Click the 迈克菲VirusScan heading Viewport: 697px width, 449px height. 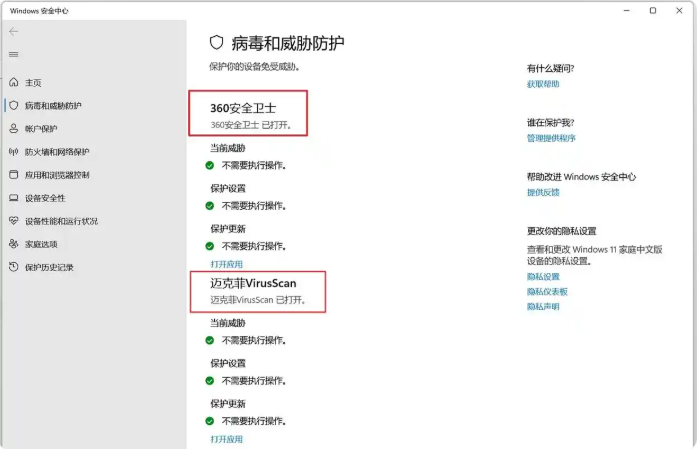(x=253, y=283)
